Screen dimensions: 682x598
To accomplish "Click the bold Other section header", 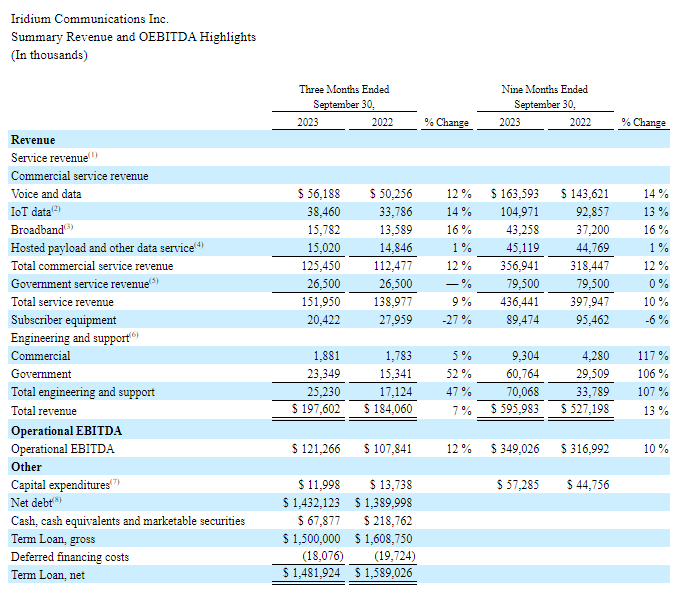I will point(25,466).
